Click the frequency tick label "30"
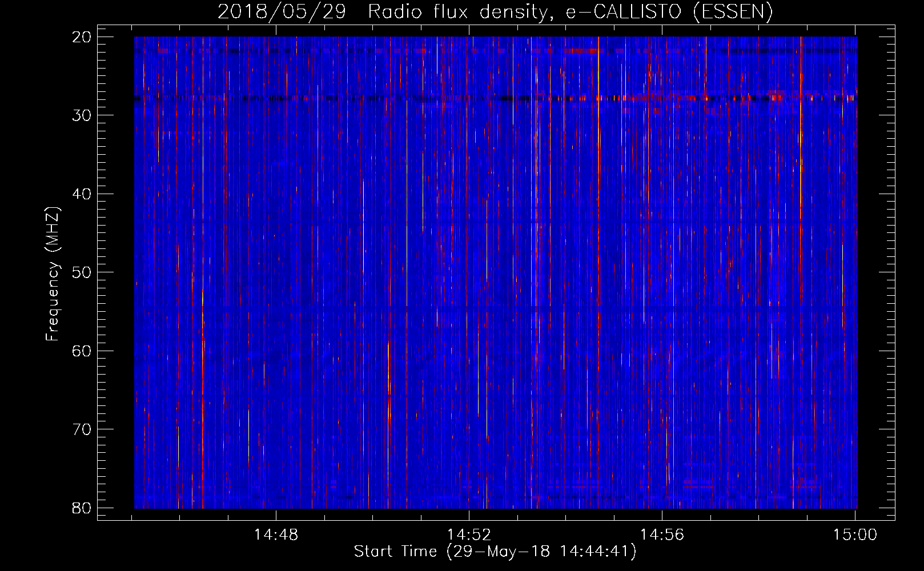 click(82, 115)
